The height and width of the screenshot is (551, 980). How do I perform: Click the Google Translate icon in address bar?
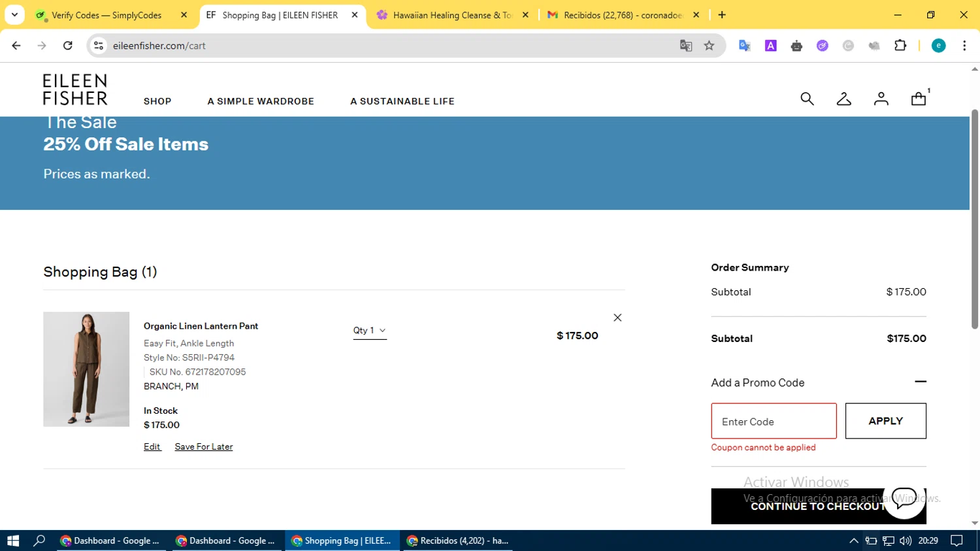click(685, 46)
